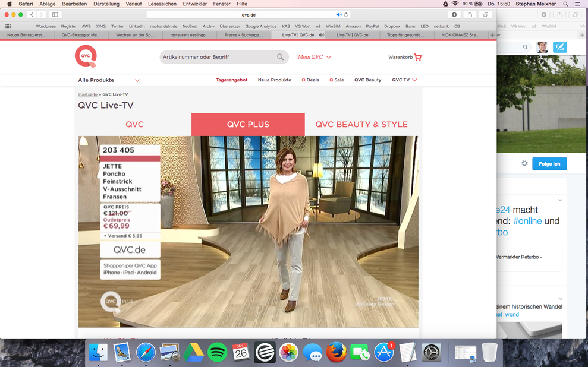Open the Q Deals link

coord(310,80)
